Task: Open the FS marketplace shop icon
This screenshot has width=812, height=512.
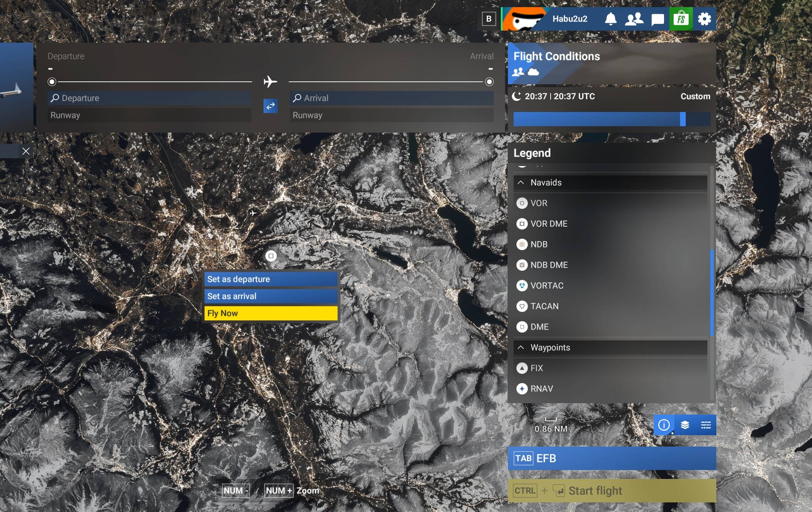Action: point(681,19)
